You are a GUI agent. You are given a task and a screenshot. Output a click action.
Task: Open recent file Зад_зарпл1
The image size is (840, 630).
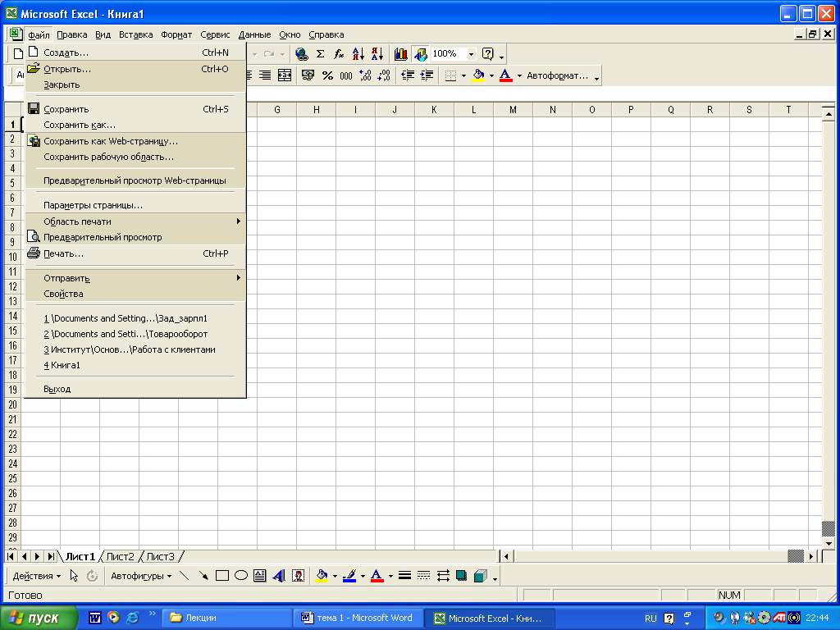[x=135, y=318]
